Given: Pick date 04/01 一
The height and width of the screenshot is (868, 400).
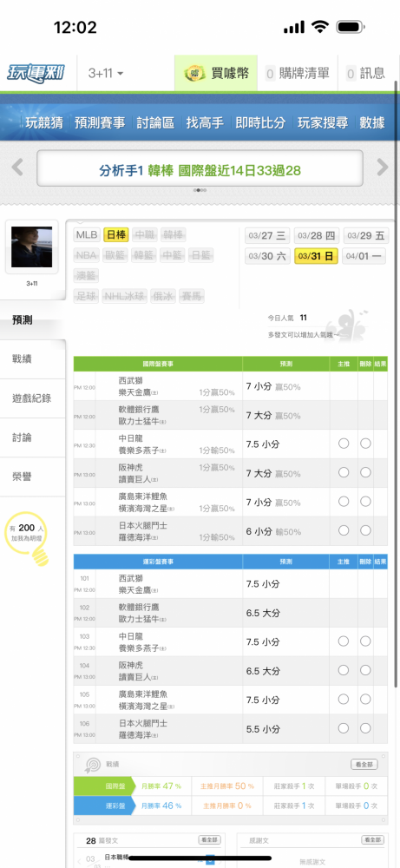Looking at the screenshot, I should 364,256.
